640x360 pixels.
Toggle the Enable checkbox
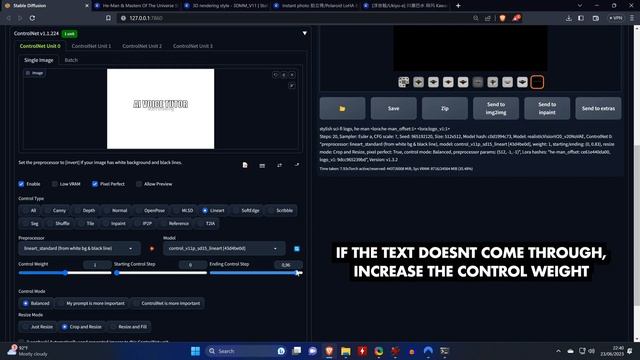point(21,184)
